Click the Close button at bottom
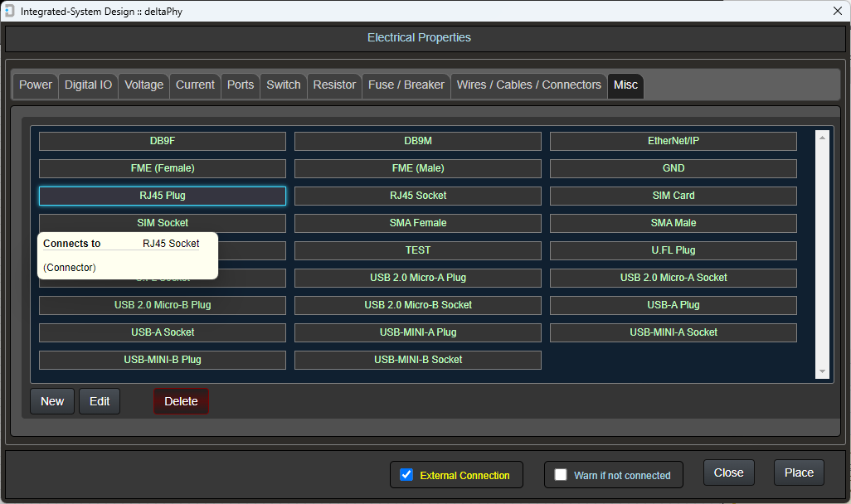This screenshot has width=851, height=504. click(728, 472)
